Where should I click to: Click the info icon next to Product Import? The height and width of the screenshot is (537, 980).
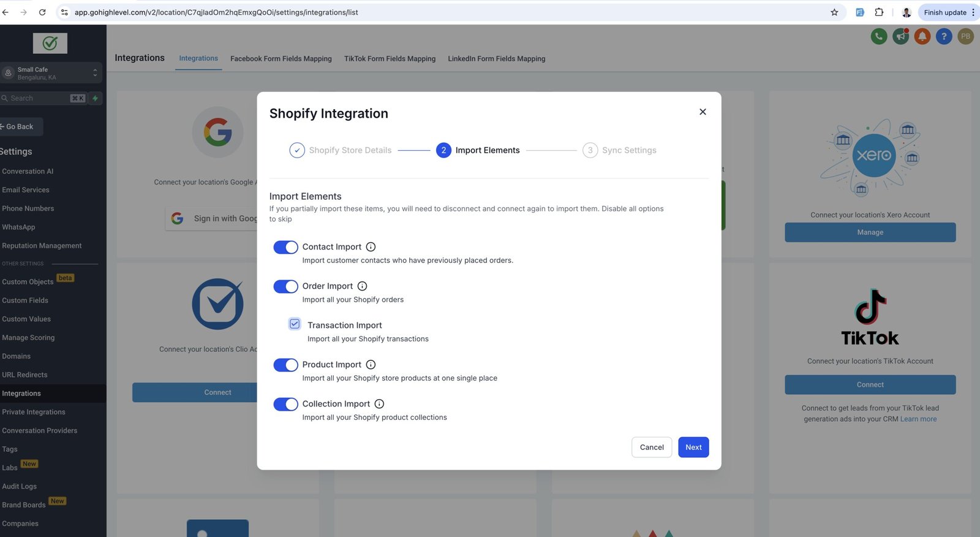click(371, 365)
